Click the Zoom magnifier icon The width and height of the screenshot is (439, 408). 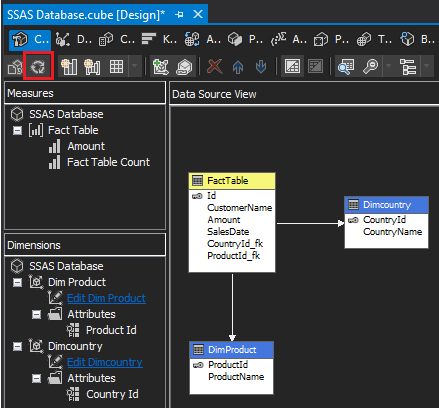[x=370, y=66]
